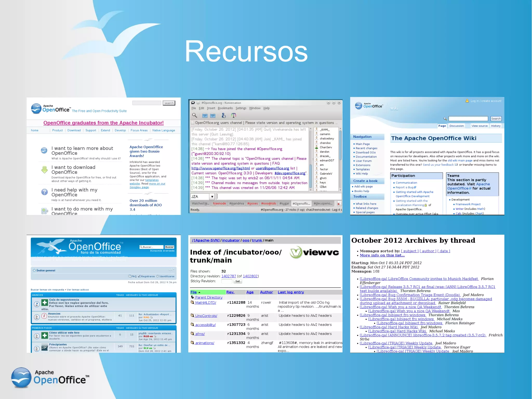The image size is (532, 399).
Task: Click the FAQ question icon in the forum
Action: point(130,276)
